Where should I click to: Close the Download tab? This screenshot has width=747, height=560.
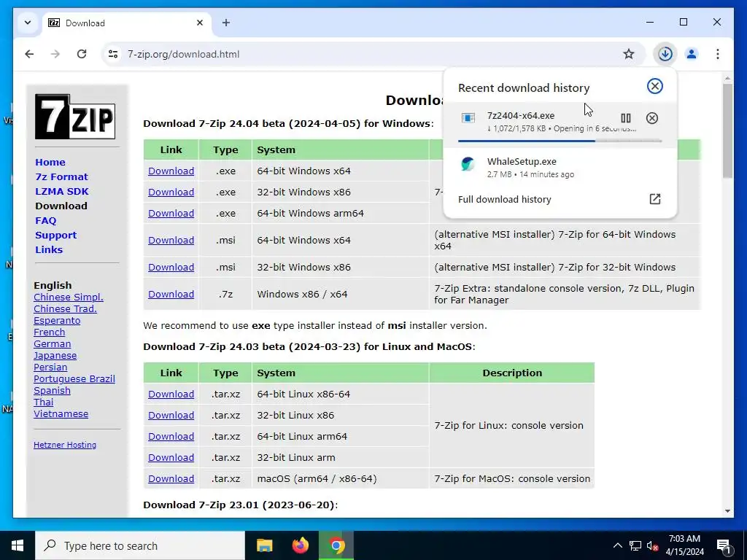point(200,23)
